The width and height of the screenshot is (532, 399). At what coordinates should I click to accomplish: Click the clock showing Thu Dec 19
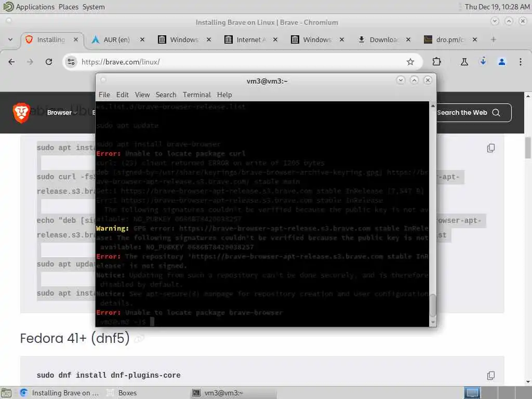(497, 7)
